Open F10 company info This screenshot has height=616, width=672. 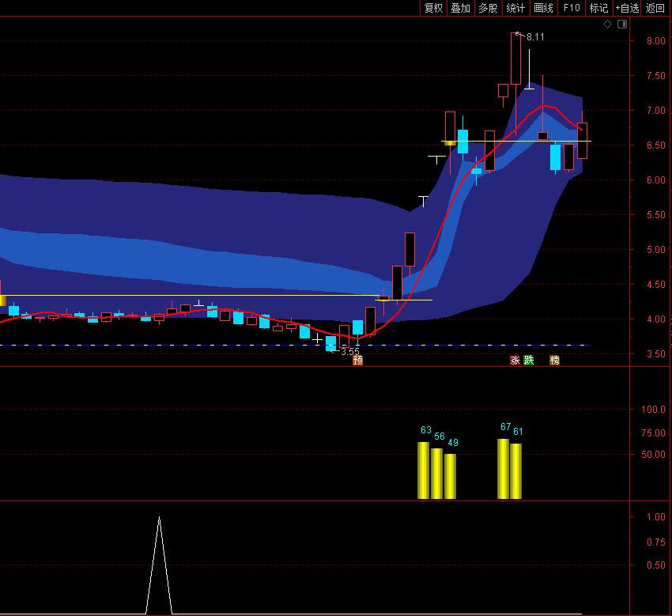572,8
